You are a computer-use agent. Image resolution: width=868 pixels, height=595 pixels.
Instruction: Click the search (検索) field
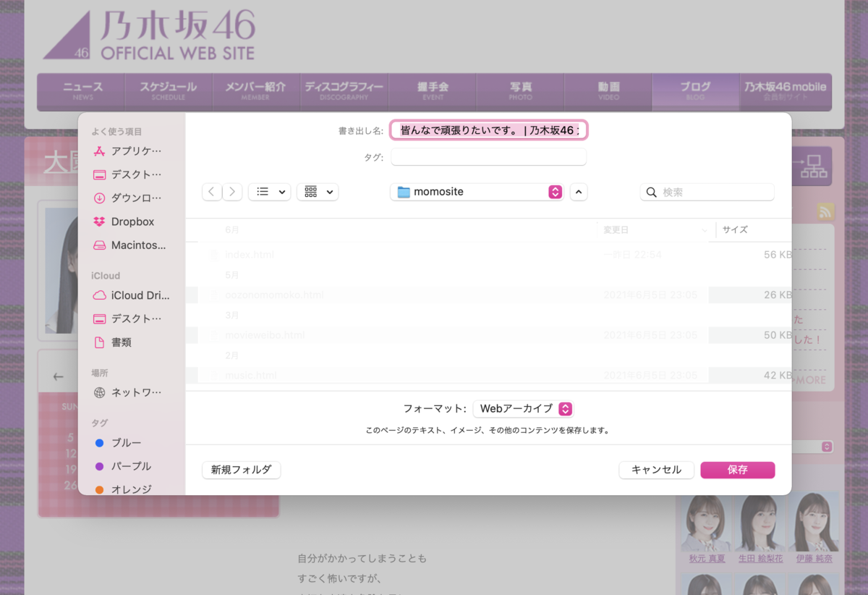[707, 192]
